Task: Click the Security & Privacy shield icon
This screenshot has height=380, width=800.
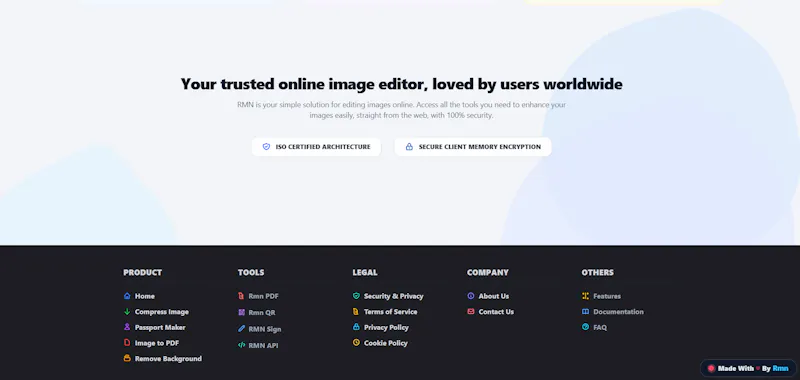Action: click(x=356, y=296)
